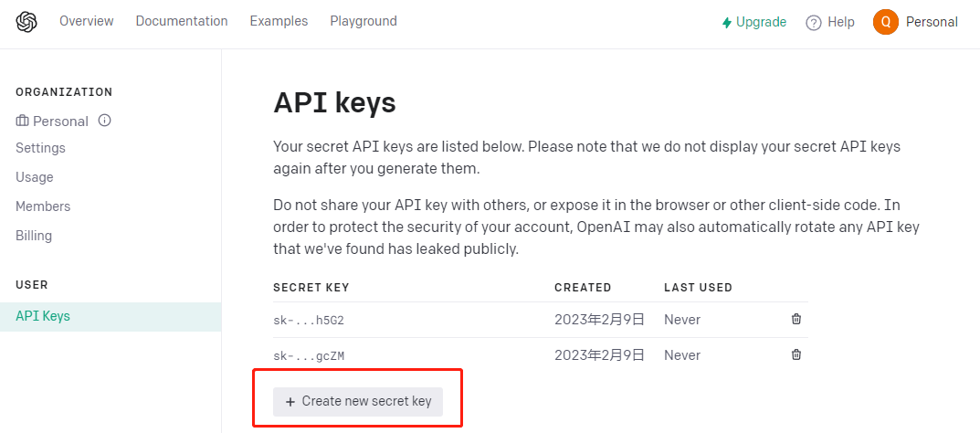Viewport: 980px width, 433px height.
Task: Go to Billing in the sidebar
Action: pos(34,236)
